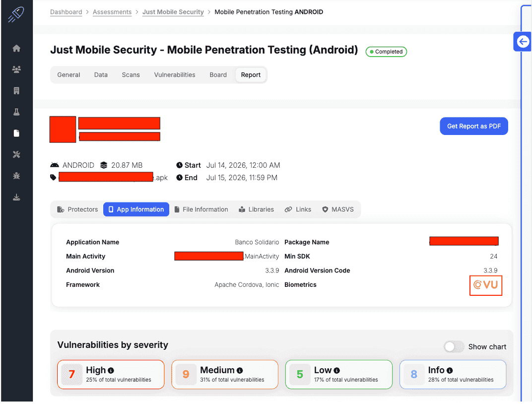The width and height of the screenshot is (532, 404).
Task: Switch to the Data tab
Action: click(x=101, y=75)
